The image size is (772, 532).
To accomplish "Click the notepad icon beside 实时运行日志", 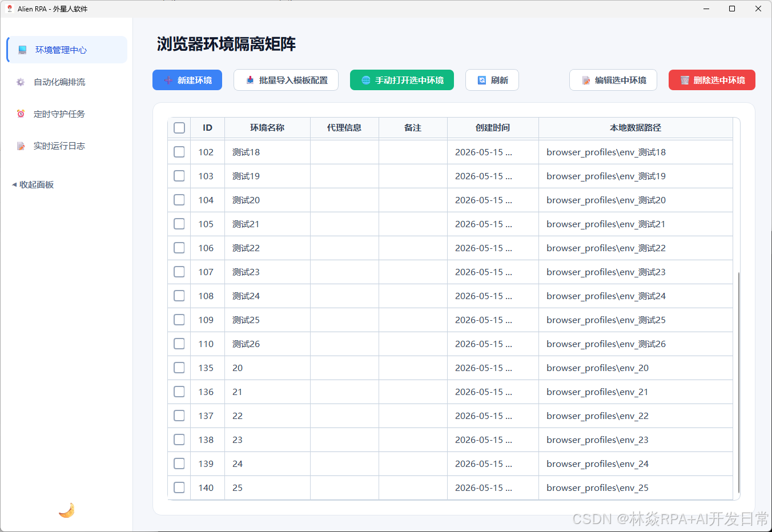I will (21, 146).
